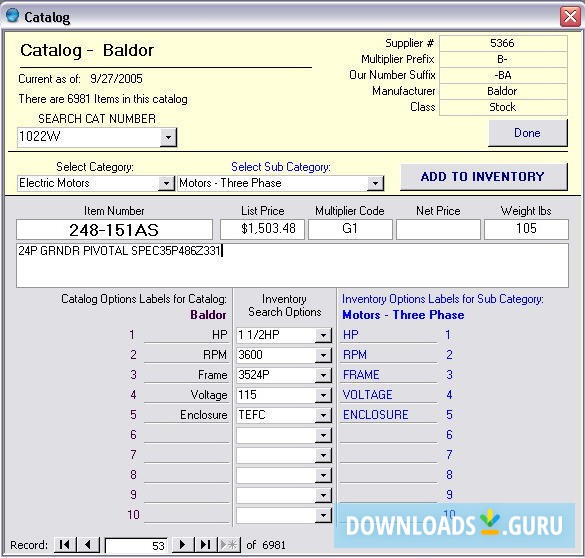Click the 'There are 6981 Items' text

tap(103, 99)
